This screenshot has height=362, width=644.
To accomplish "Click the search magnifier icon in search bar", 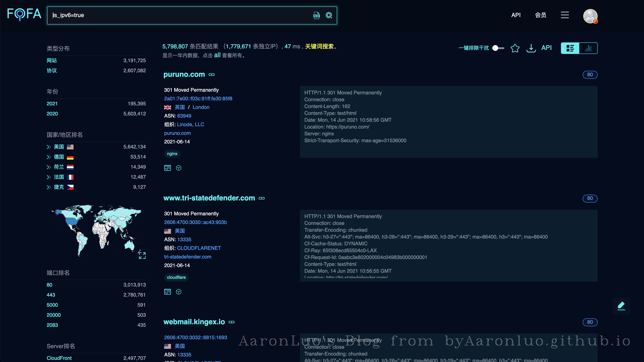I will 329,15.
